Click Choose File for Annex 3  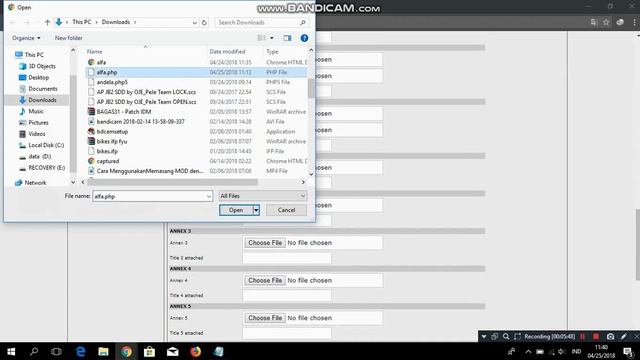tap(265, 242)
